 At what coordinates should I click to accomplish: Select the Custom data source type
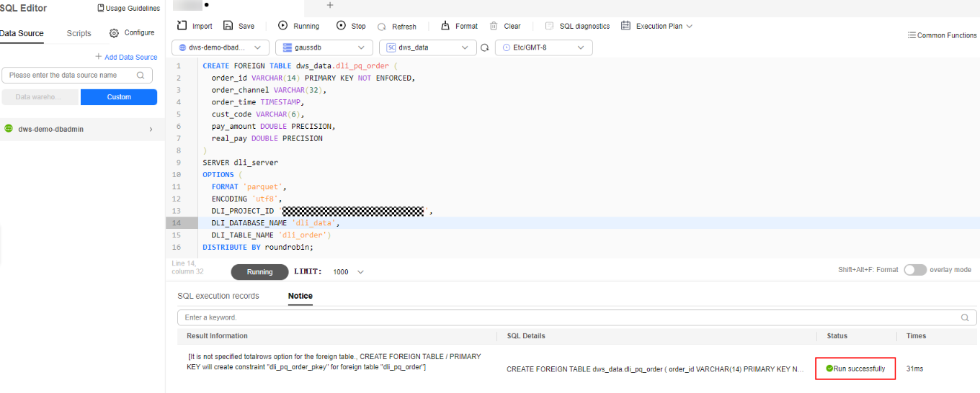point(119,97)
